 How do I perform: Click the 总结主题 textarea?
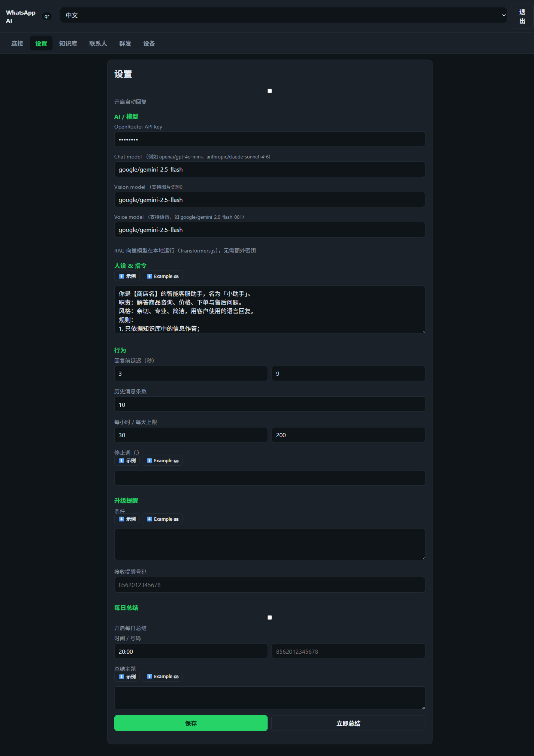coord(270,698)
